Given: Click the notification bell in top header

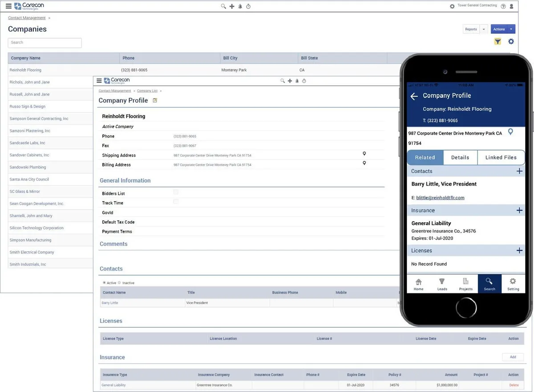Looking at the screenshot, I should pyautogui.click(x=240, y=6).
